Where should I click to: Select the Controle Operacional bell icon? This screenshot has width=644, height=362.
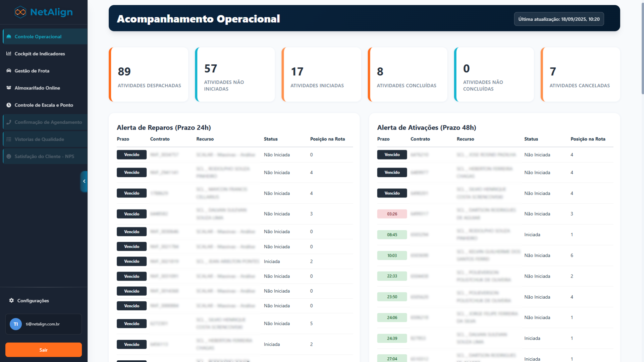[9, 37]
